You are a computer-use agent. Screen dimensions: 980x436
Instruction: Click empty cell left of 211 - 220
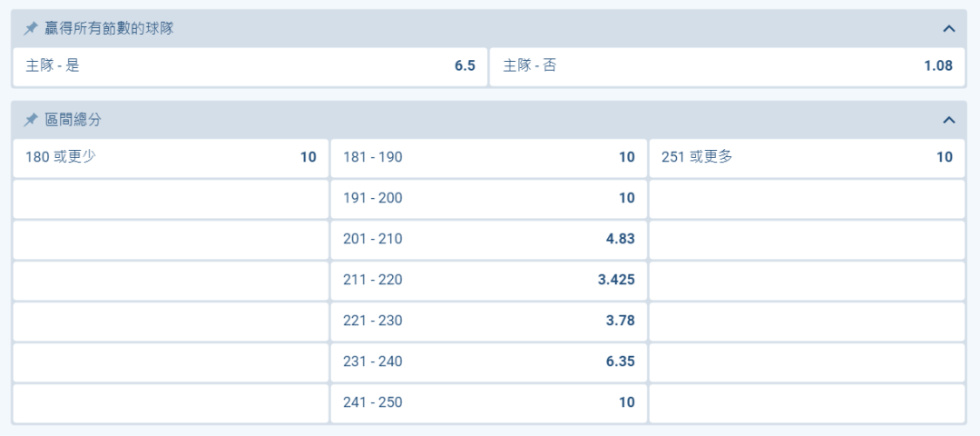click(x=171, y=280)
